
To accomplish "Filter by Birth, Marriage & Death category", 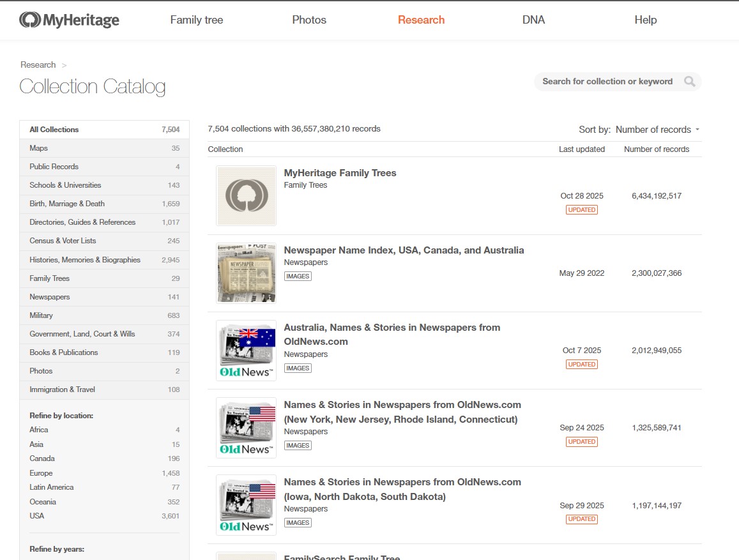I will coord(67,204).
